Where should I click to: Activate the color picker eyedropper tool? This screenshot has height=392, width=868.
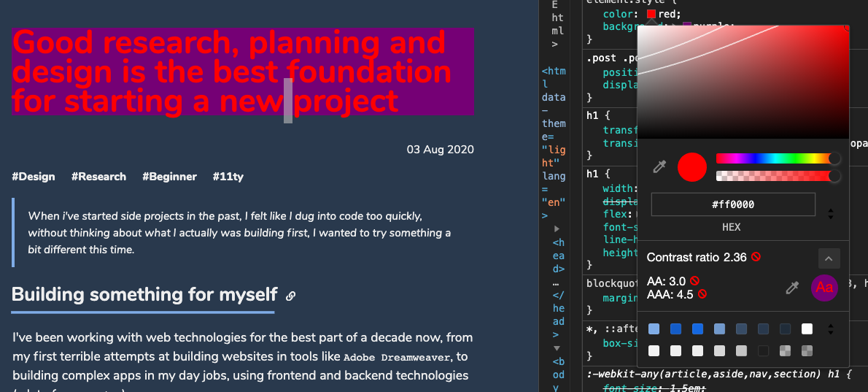click(659, 166)
